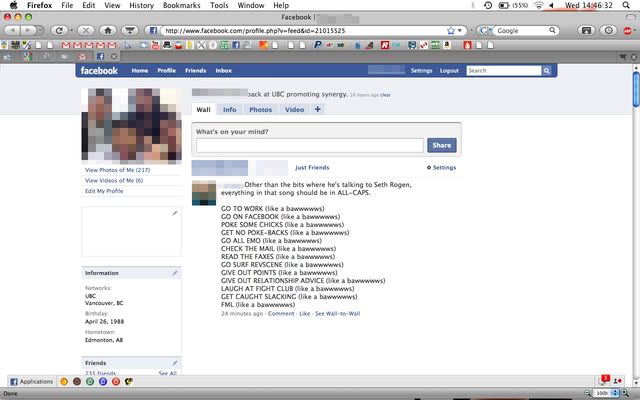Screen dimensions: 640x400
Task: Click the pencil icon on Information box
Action: pyautogui.click(x=175, y=273)
